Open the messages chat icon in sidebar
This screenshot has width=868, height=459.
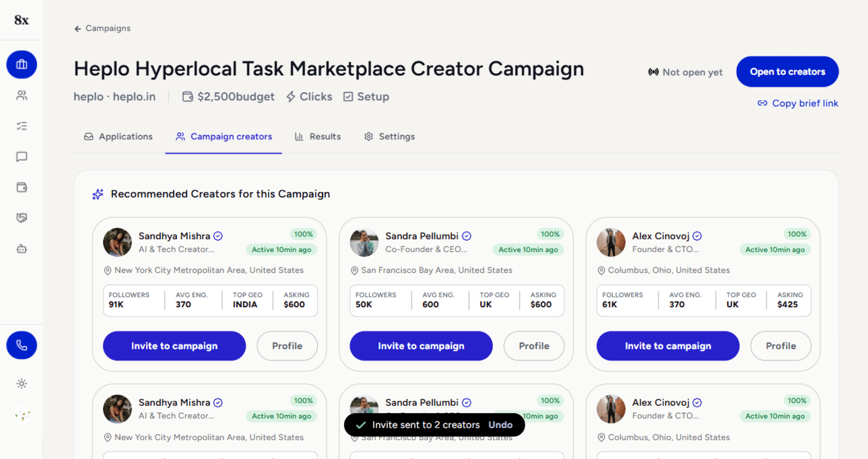(22, 157)
